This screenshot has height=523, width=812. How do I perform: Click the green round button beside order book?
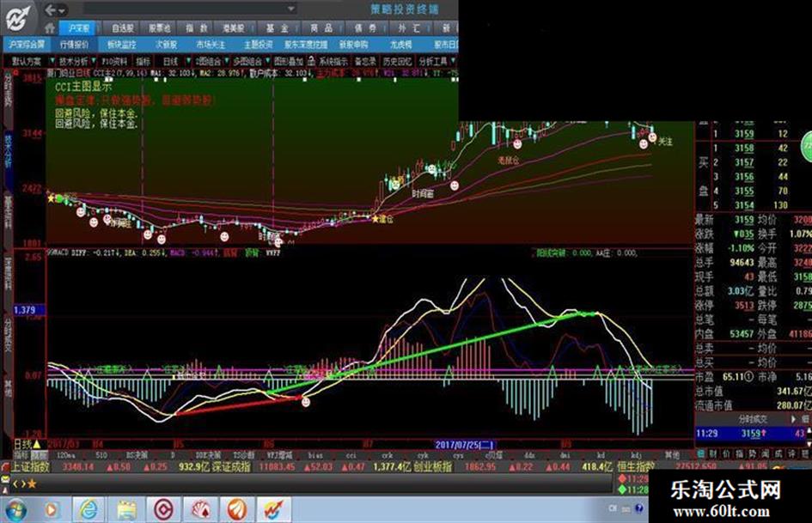click(807, 147)
